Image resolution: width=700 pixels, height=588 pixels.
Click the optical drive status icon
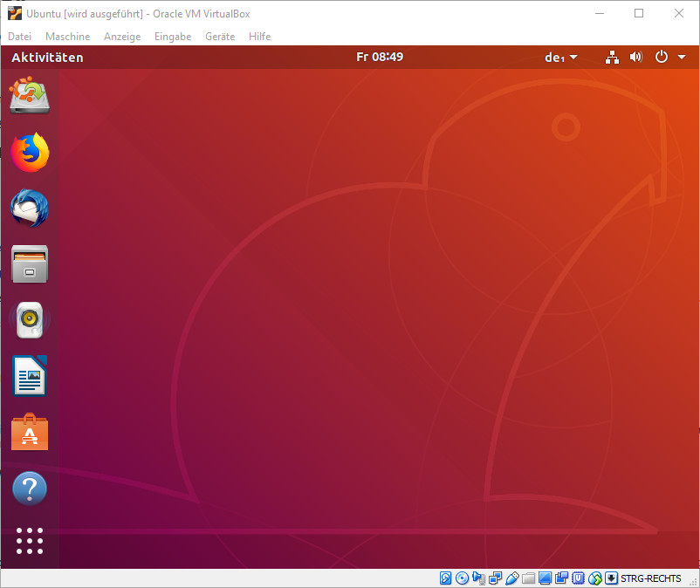(x=463, y=578)
